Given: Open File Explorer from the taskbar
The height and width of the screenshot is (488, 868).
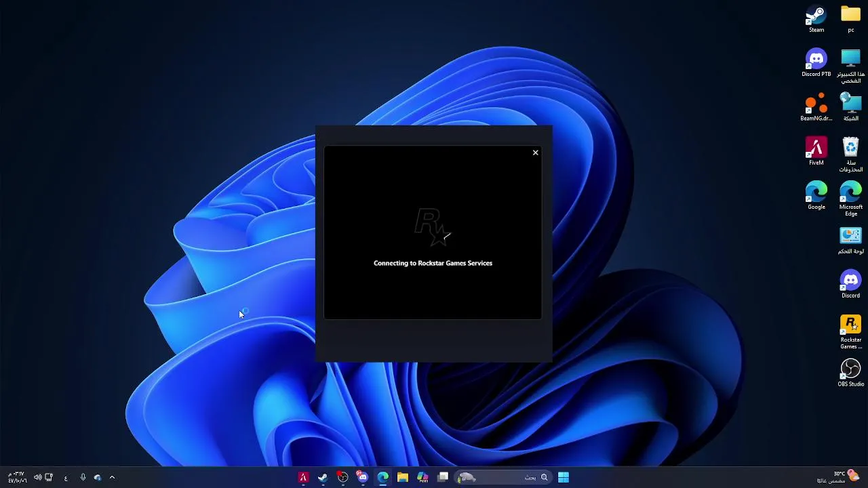Looking at the screenshot, I should pyautogui.click(x=403, y=478).
